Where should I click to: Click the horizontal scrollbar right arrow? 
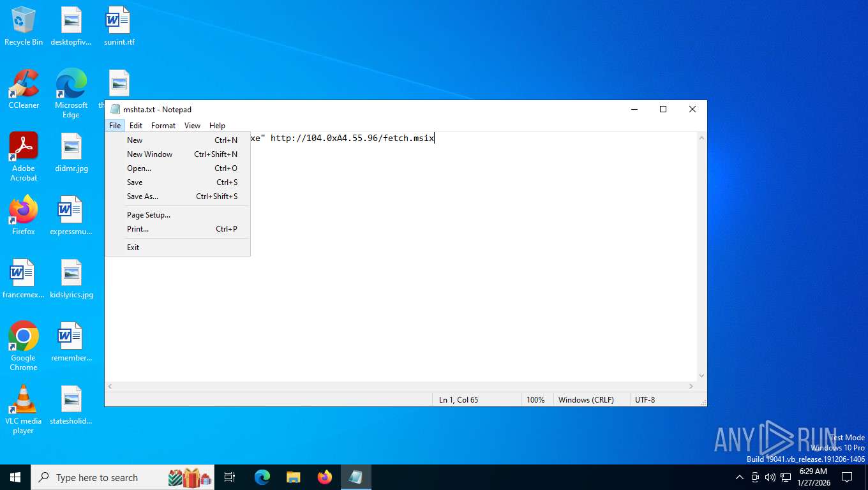pos(691,387)
